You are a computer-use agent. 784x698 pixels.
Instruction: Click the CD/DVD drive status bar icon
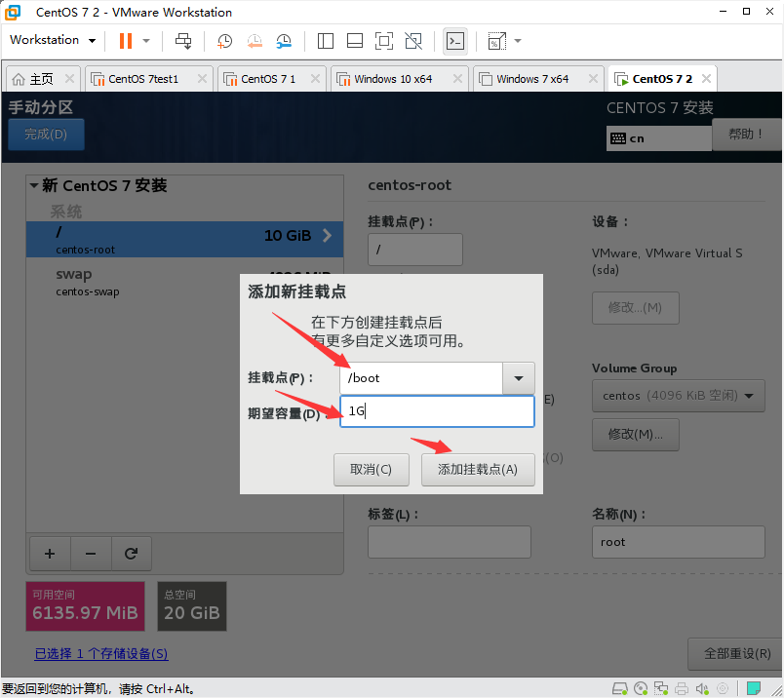[x=641, y=689]
